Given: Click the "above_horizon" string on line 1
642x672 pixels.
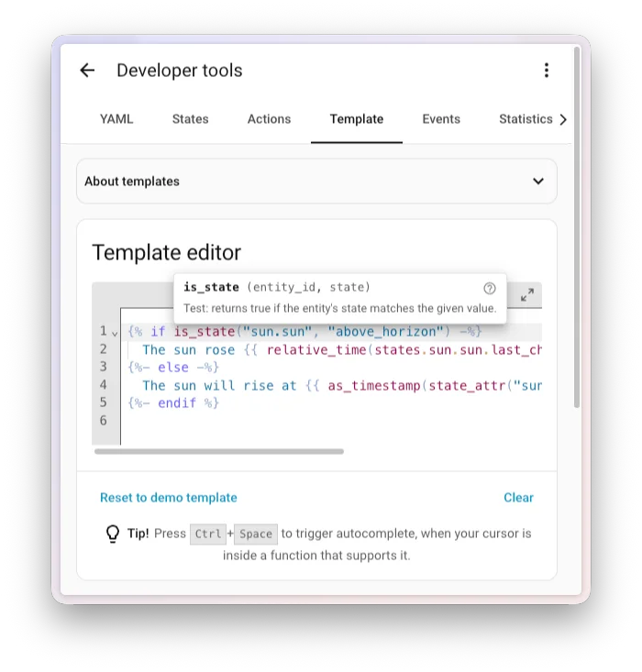Looking at the screenshot, I should tap(385, 332).
